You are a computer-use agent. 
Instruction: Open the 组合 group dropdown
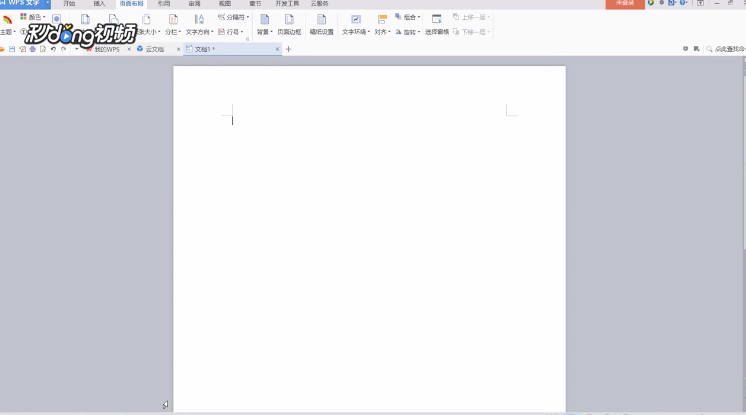[x=408, y=17]
